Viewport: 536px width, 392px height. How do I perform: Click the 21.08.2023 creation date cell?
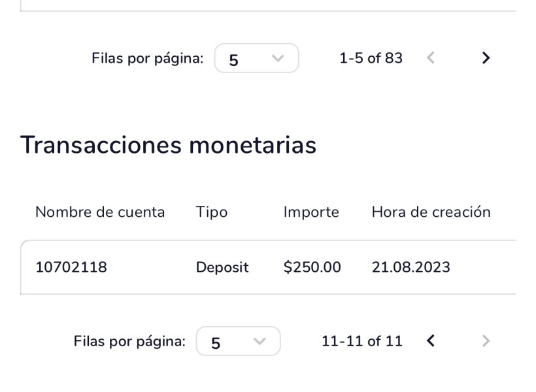(x=410, y=267)
